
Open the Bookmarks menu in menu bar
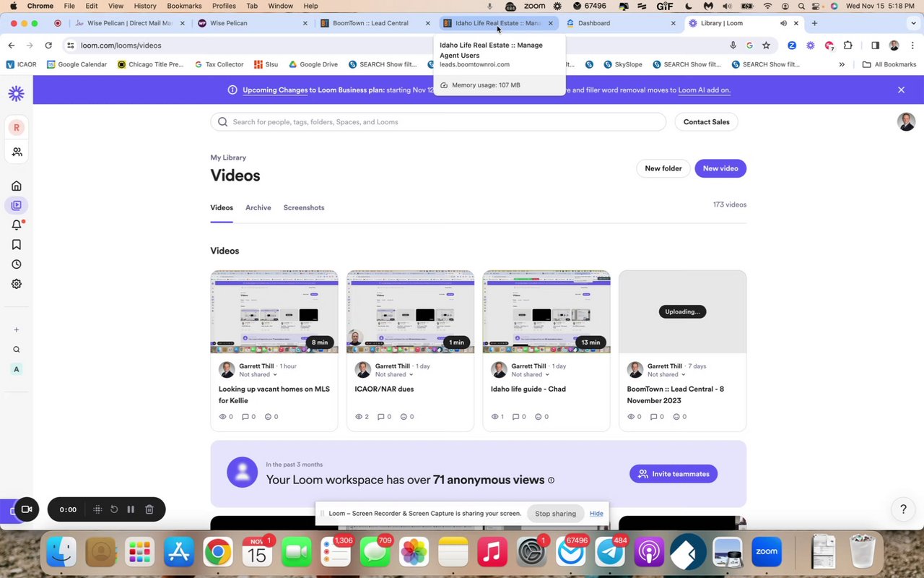[x=184, y=6]
